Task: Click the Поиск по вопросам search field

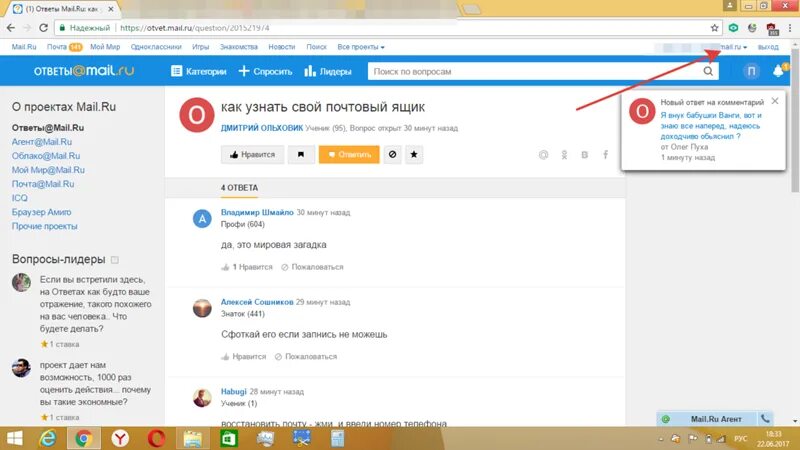Action: (536, 71)
